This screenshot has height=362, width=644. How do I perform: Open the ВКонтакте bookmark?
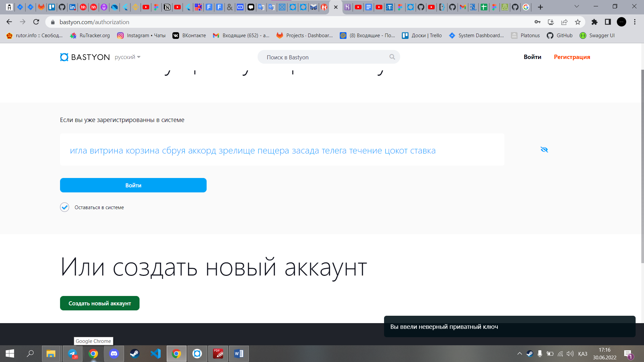pyautogui.click(x=189, y=36)
